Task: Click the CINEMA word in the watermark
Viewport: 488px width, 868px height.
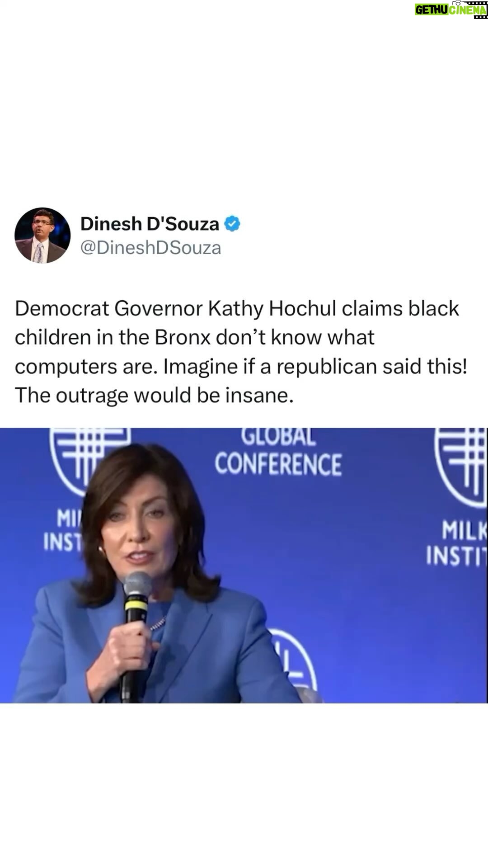Action: (467, 10)
